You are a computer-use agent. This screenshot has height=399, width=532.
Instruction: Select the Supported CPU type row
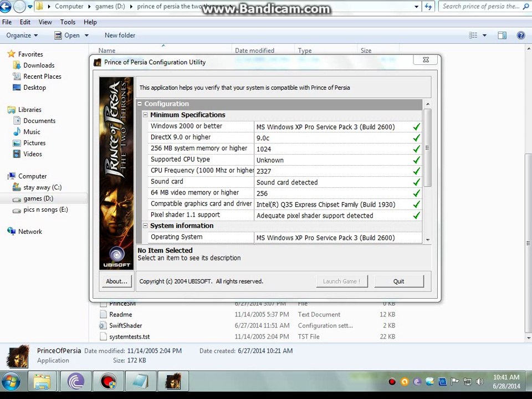point(285,160)
